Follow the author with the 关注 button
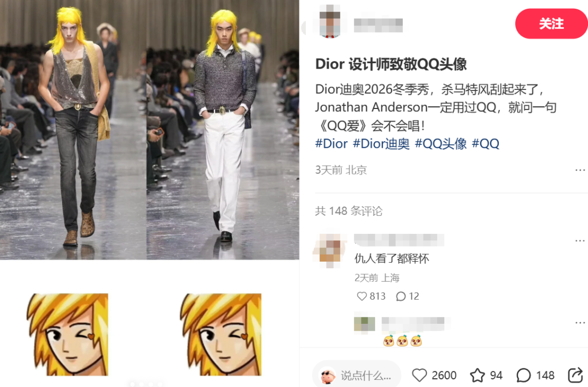 coord(551,23)
